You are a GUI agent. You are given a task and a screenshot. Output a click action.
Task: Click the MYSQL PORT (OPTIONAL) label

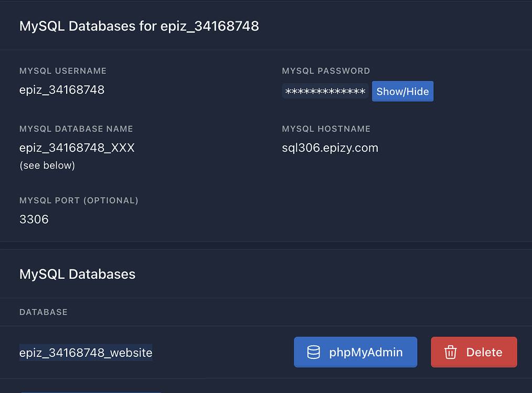coord(79,200)
